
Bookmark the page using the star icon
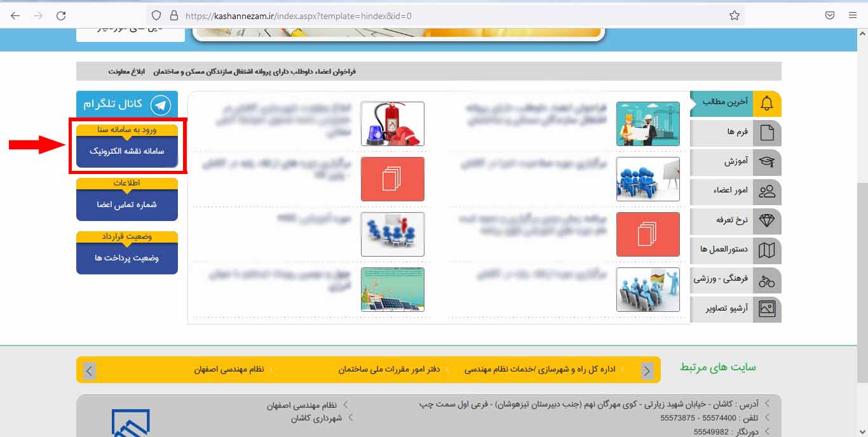pyautogui.click(x=734, y=15)
